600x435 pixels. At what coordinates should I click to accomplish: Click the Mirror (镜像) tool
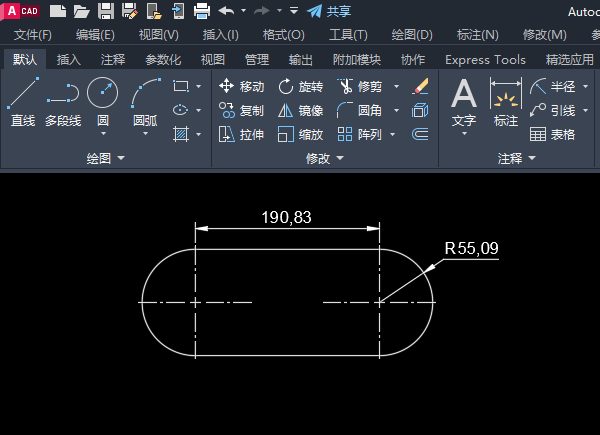(x=300, y=111)
